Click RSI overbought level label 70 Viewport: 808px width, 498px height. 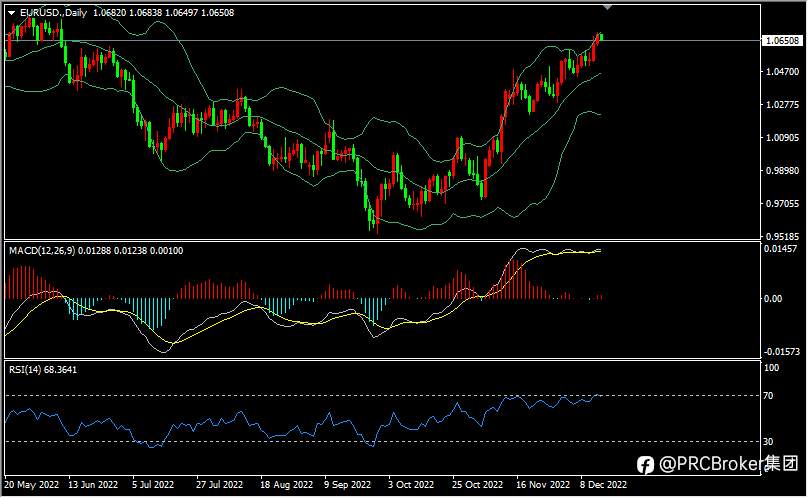(x=768, y=396)
